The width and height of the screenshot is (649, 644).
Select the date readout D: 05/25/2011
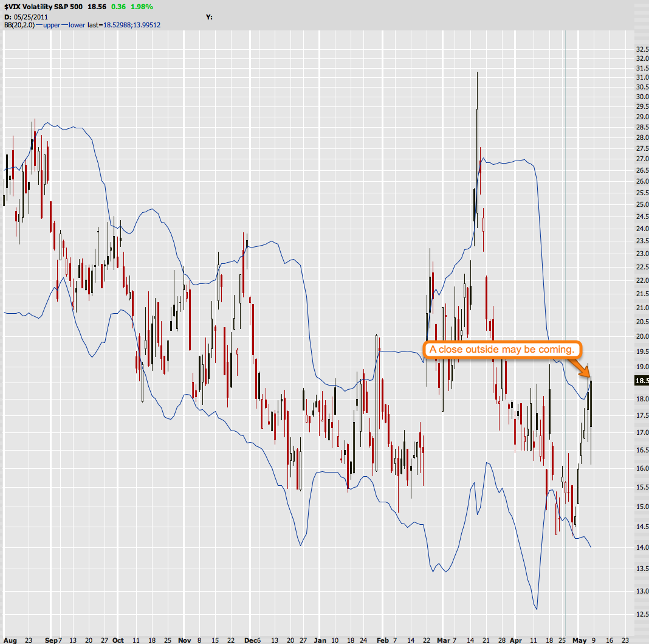pyautogui.click(x=26, y=17)
